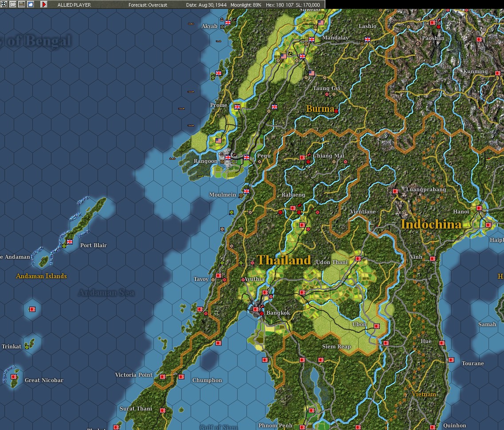
Task: Click the anchor port icon at Rangoon
Action: coord(222,154)
